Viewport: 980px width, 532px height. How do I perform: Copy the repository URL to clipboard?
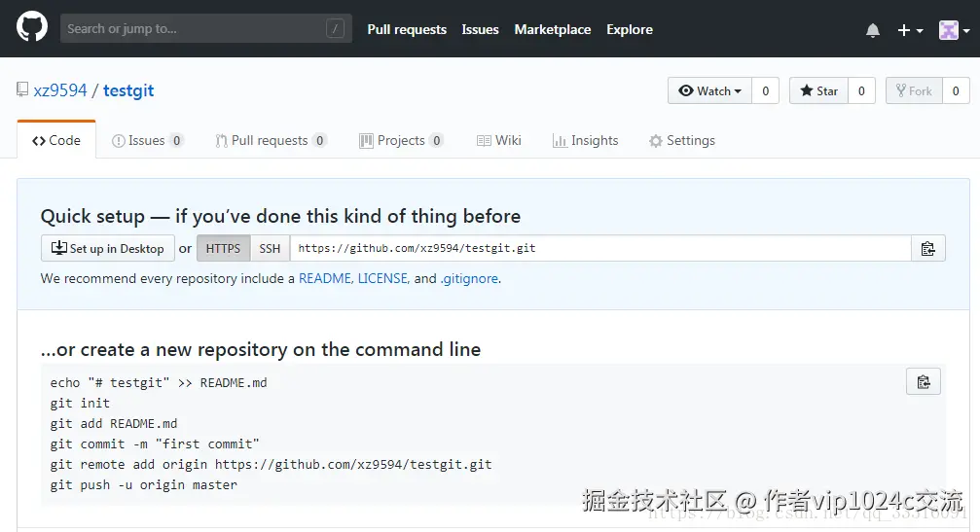point(928,249)
